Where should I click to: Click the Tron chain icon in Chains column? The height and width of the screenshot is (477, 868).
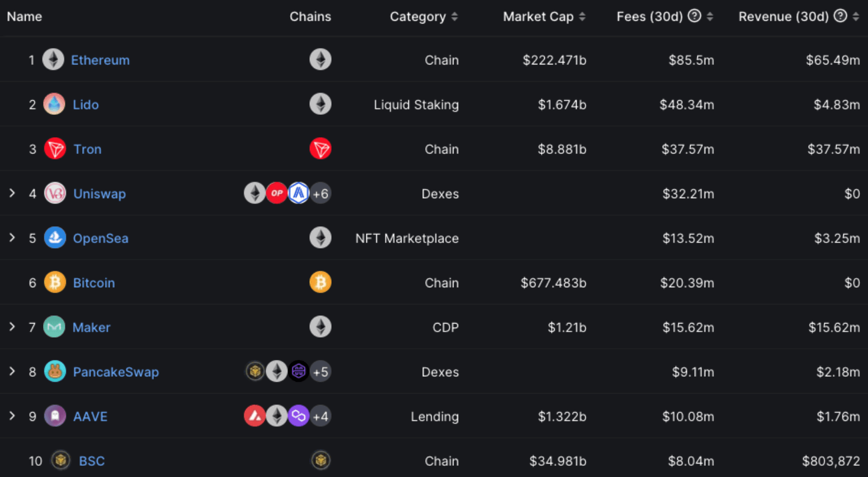(x=320, y=149)
